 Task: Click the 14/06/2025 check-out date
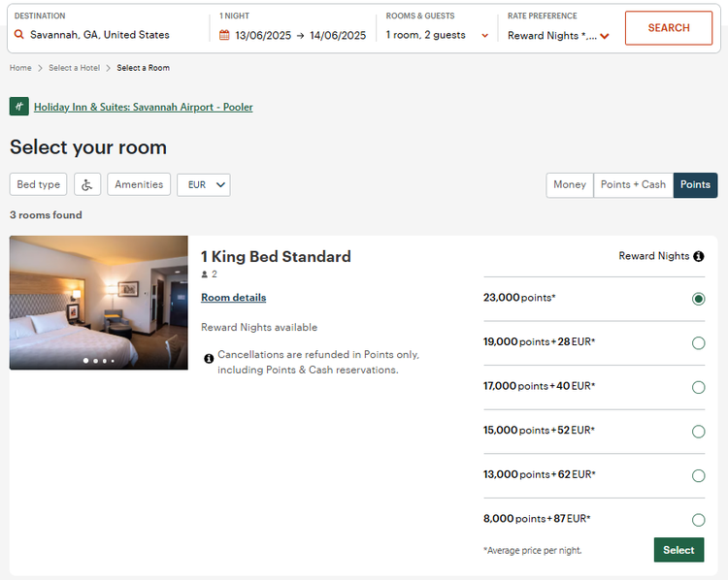[338, 35]
